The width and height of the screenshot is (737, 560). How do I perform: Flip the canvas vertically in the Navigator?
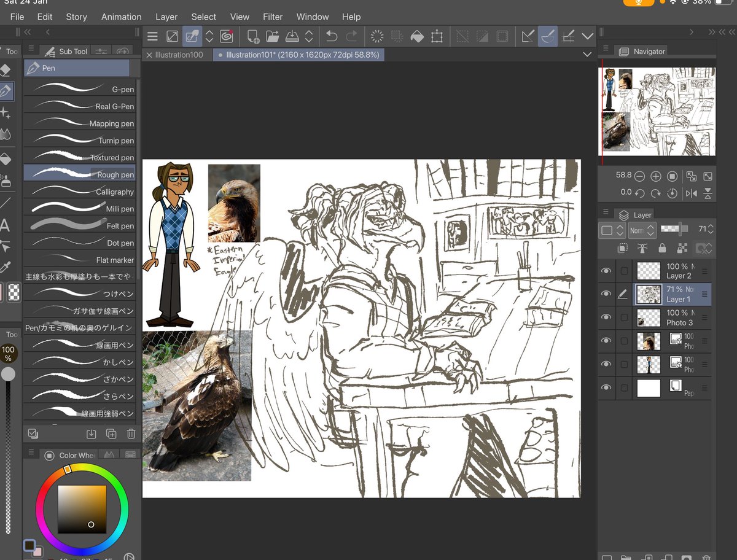[x=708, y=193]
